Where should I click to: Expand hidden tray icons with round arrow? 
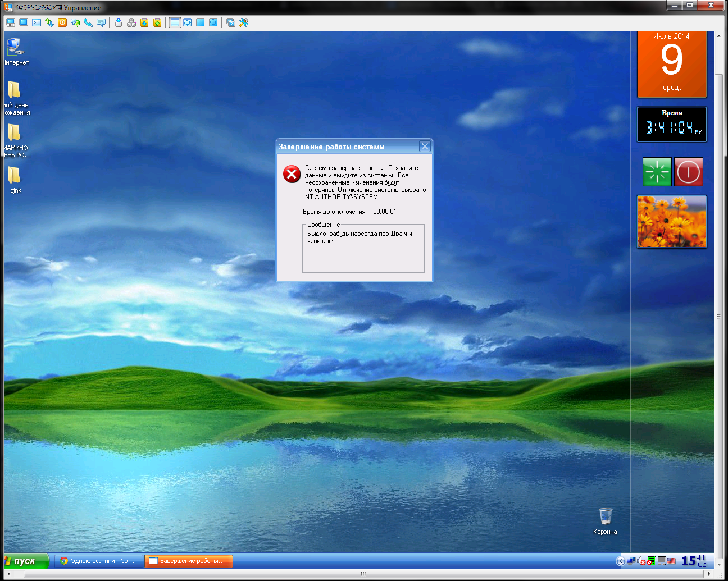point(620,561)
